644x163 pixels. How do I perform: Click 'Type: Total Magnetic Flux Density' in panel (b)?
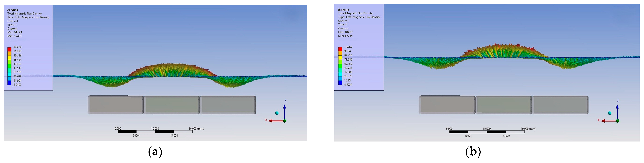click(x=359, y=17)
